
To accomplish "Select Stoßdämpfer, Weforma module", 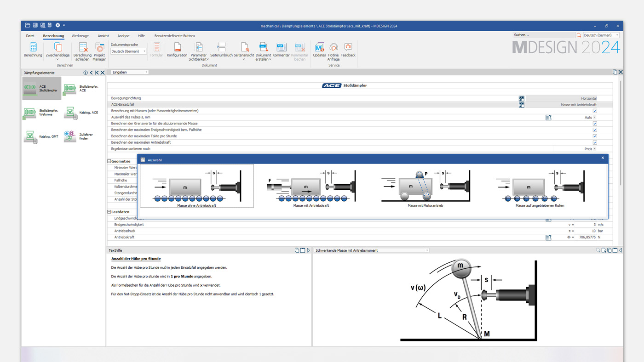I will click(41, 113).
